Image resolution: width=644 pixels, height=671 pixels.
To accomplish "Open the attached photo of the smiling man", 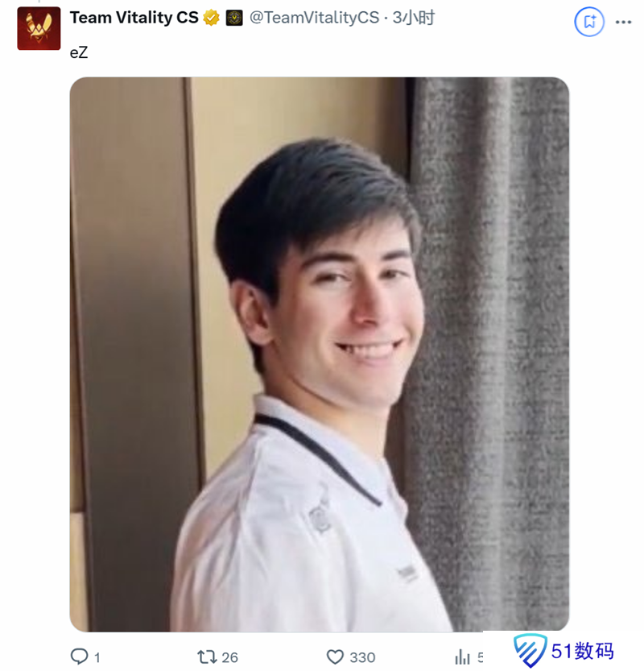I will [x=320, y=354].
